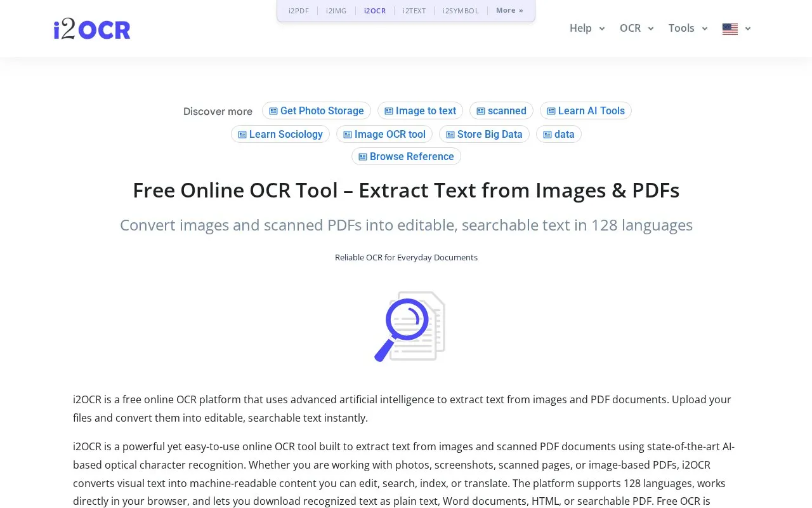Click the icon beside Image OCR tool
812x508 pixels.
click(348, 135)
